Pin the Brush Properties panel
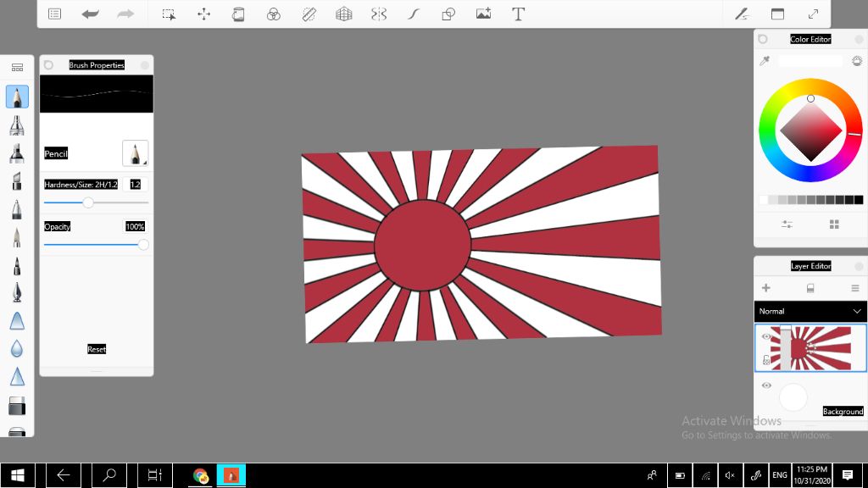 click(48, 65)
